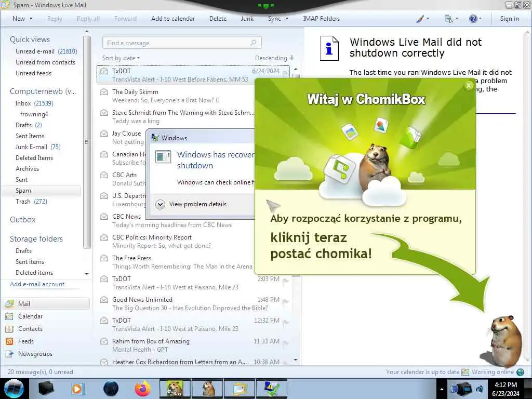Flag the Rahim from Box of Amazing message
The width and height of the screenshot is (532, 399).
click(285, 343)
